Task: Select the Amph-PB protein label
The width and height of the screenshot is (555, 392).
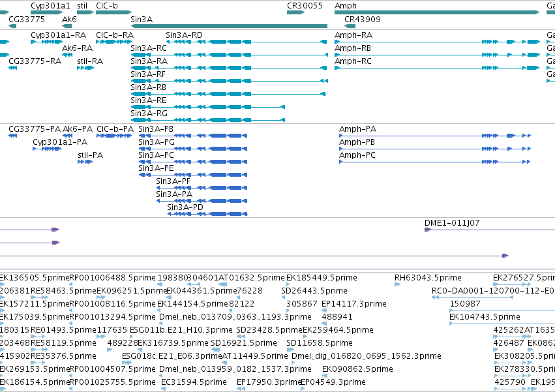Action: click(357, 143)
